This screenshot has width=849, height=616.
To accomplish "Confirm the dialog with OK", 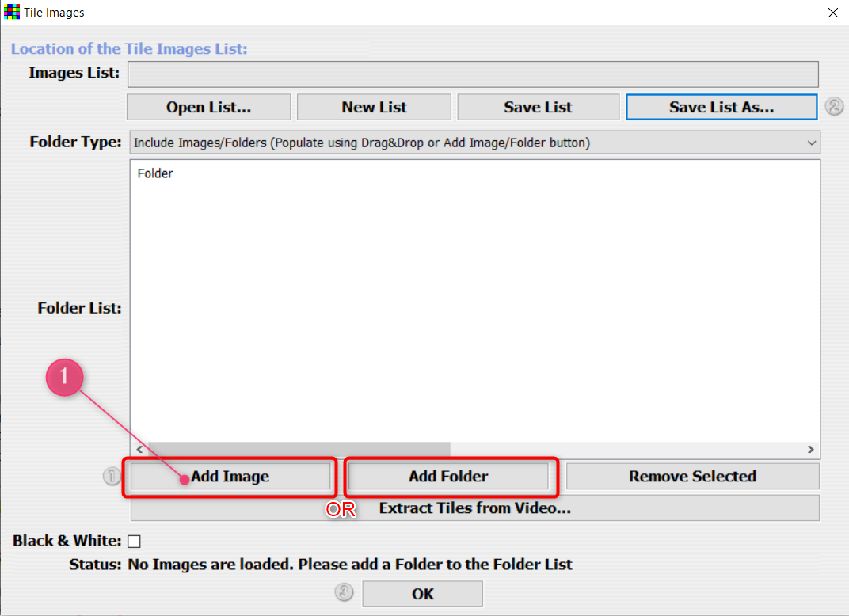I will pos(422,593).
